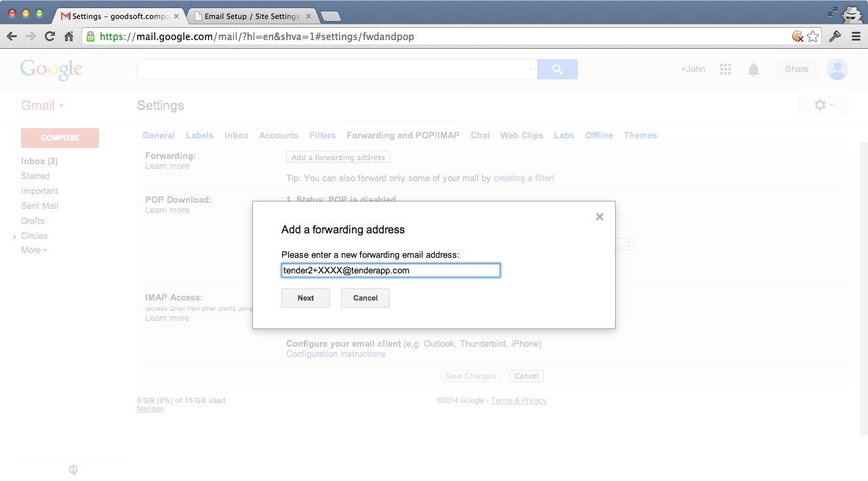Open the settings gear dropdown
The image size is (868, 481).
click(x=823, y=105)
